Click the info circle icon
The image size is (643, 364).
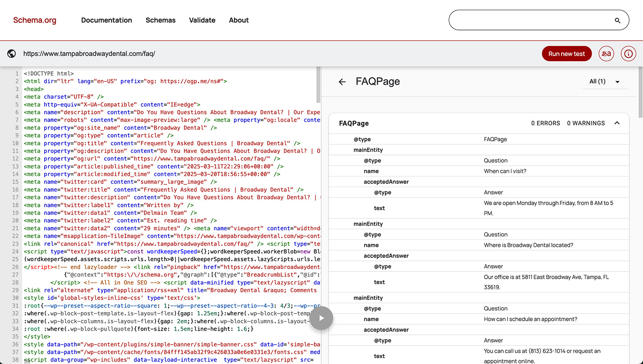pos(628,54)
